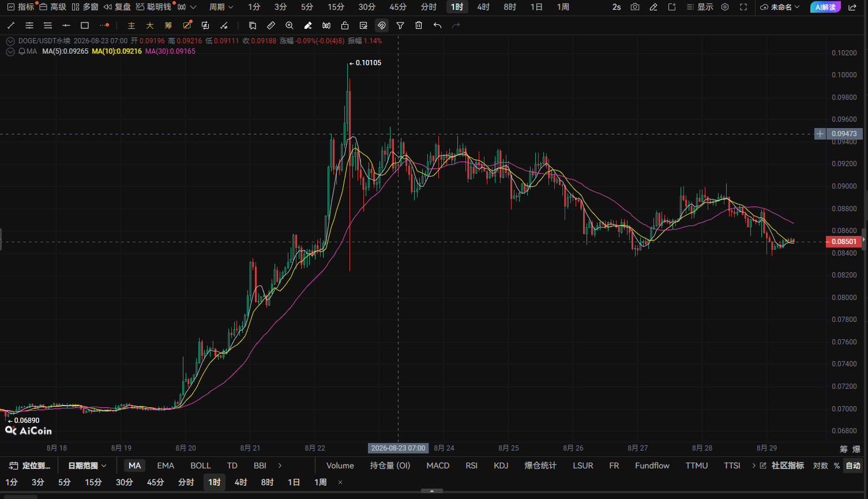
Task: Expand the bottom panel handle arrow
Action: [x=432, y=491]
